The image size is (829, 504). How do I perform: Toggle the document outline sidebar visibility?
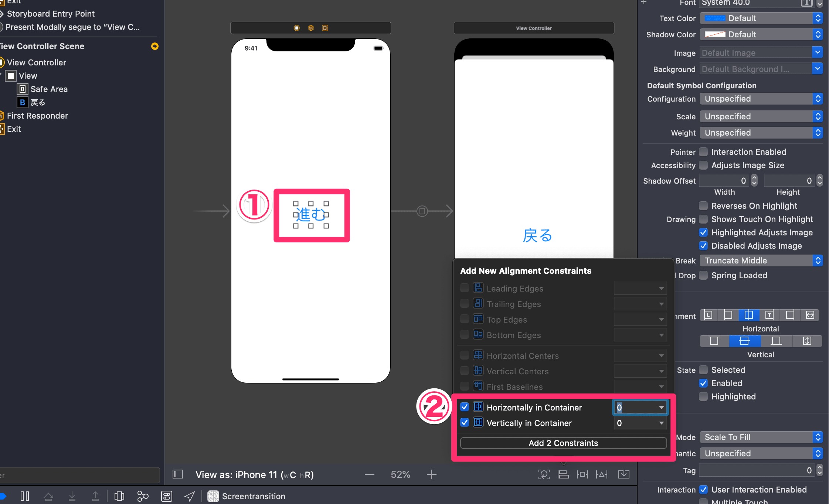(x=178, y=474)
